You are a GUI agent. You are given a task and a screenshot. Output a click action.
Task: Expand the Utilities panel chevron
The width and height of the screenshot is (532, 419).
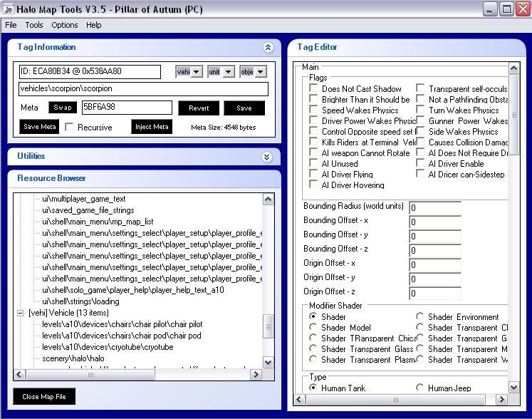tap(267, 157)
